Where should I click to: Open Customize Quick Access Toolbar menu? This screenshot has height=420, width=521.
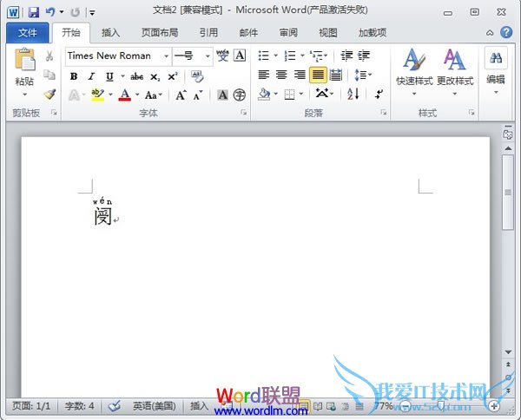[91, 13]
